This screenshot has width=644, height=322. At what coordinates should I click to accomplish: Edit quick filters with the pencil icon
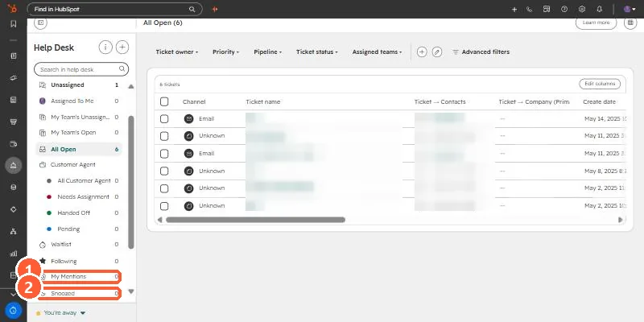pyautogui.click(x=437, y=52)
